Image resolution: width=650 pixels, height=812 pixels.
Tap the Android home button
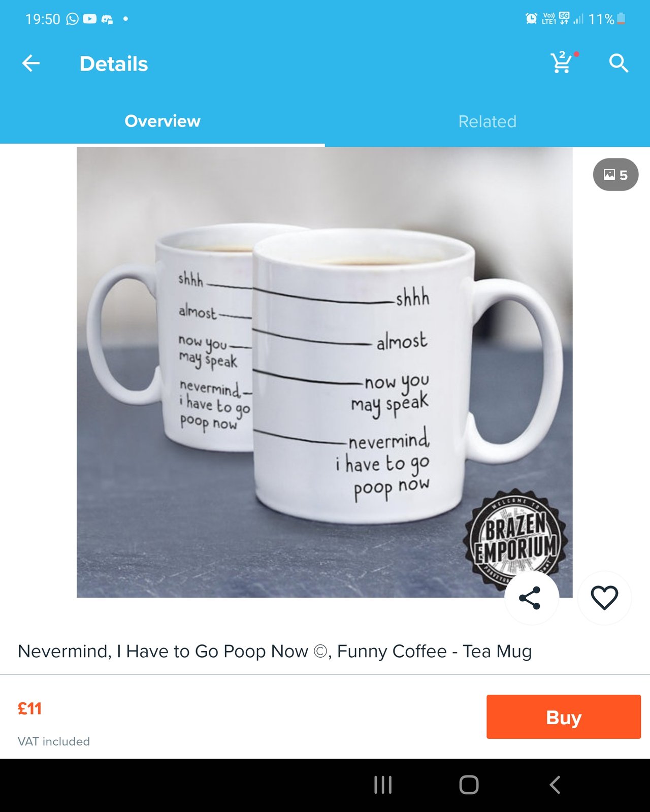pyautogui.click(x=469, y=785)
